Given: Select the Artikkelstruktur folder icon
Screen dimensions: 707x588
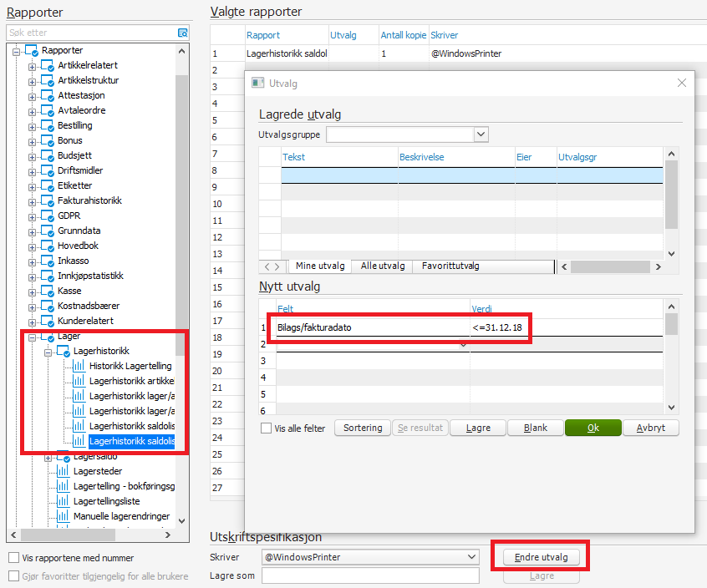Looking at the screenshot, I should click(x=48, y=81).
